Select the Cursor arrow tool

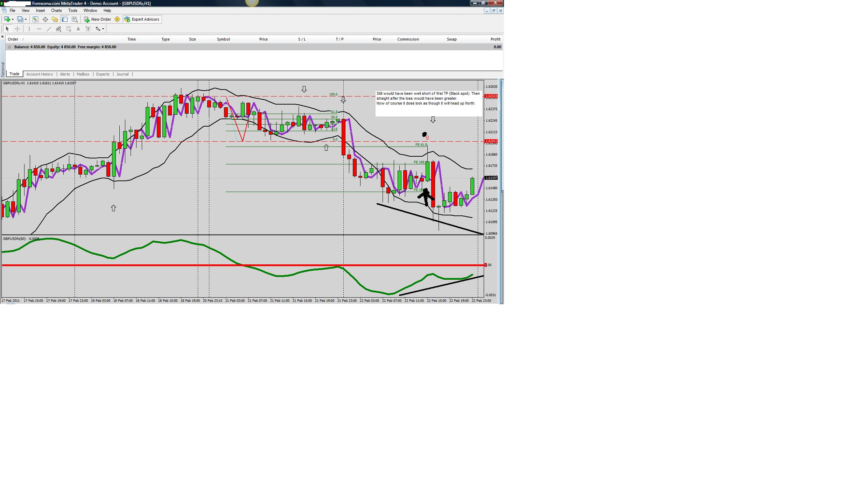pyautogui.click(x=7, y=29)
